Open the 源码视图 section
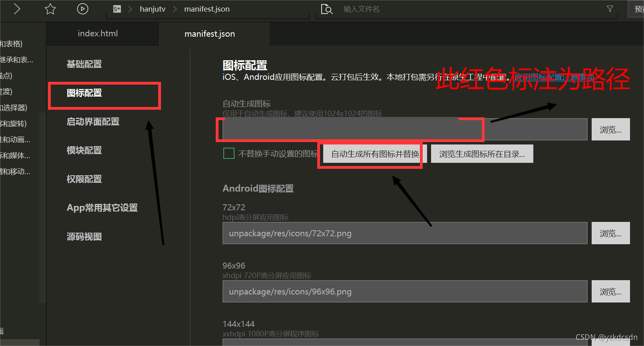 pyautogui.click(x=84, y=237)
